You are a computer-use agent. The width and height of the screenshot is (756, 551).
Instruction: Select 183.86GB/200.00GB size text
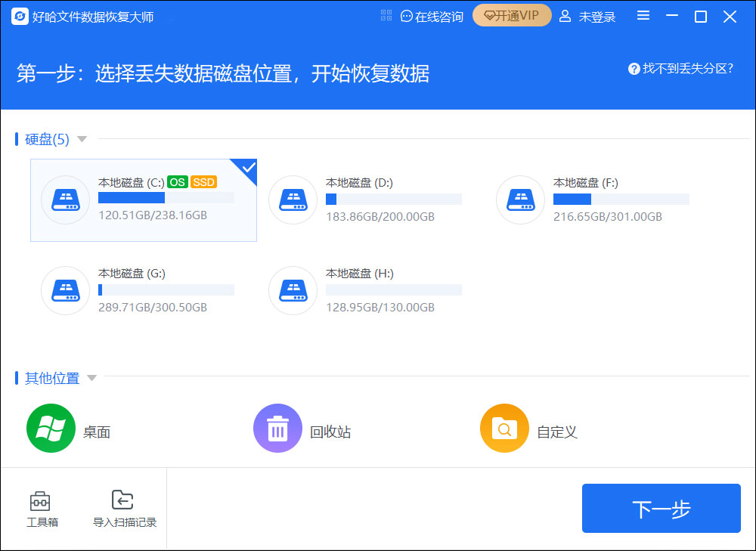click(x=380, y=216)
